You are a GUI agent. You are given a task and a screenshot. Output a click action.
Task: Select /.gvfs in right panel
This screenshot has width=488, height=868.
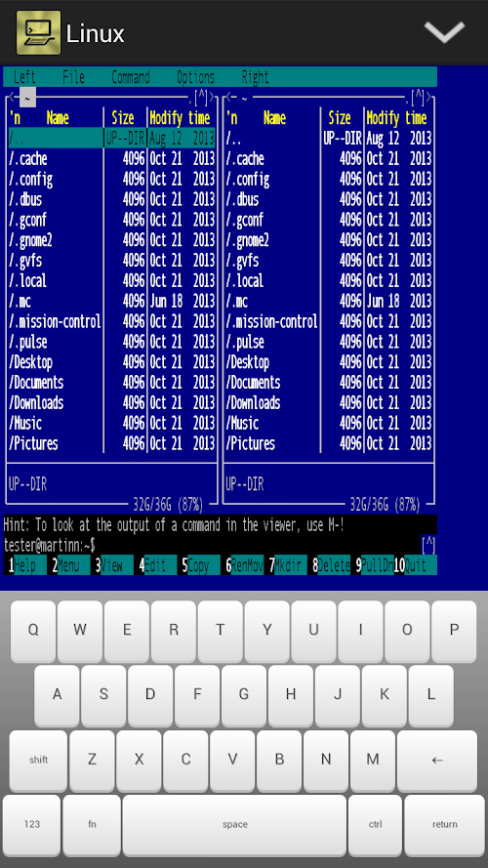(x=242, y=260)
